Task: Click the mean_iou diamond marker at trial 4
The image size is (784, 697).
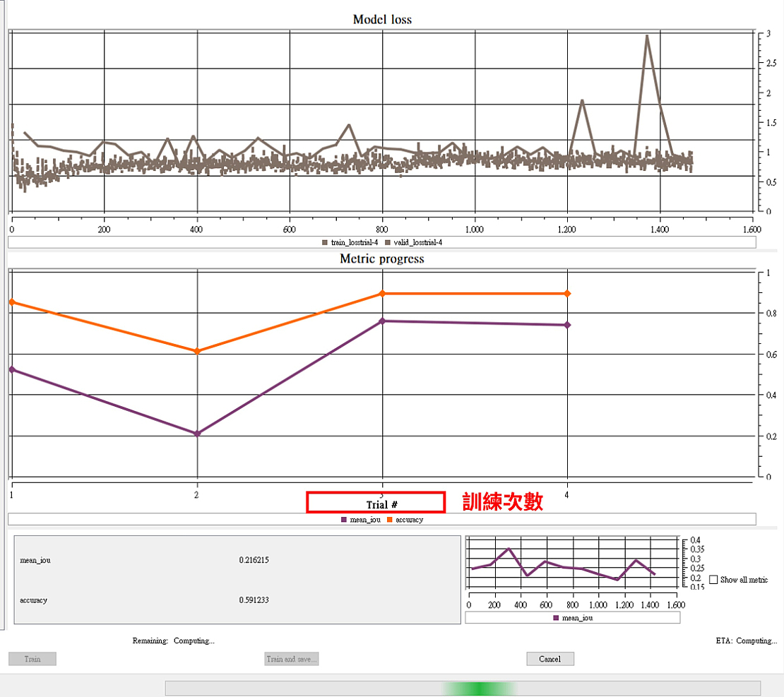Action: click(x=567, y=325)
